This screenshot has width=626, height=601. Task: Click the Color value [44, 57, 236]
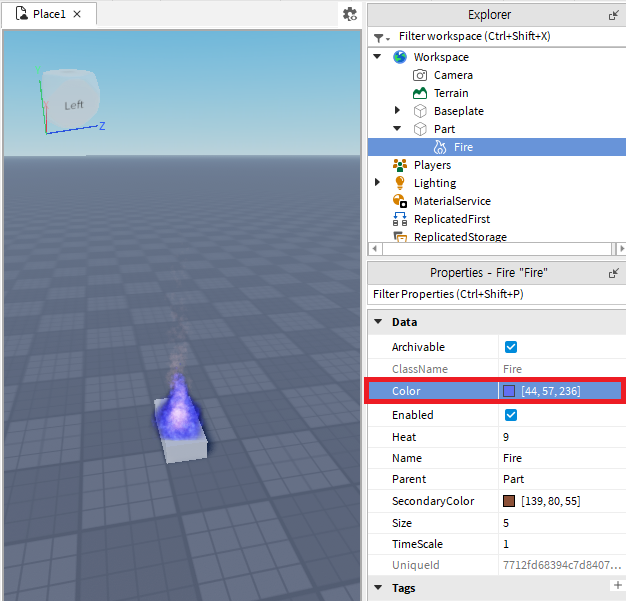(x=551, y=391)
